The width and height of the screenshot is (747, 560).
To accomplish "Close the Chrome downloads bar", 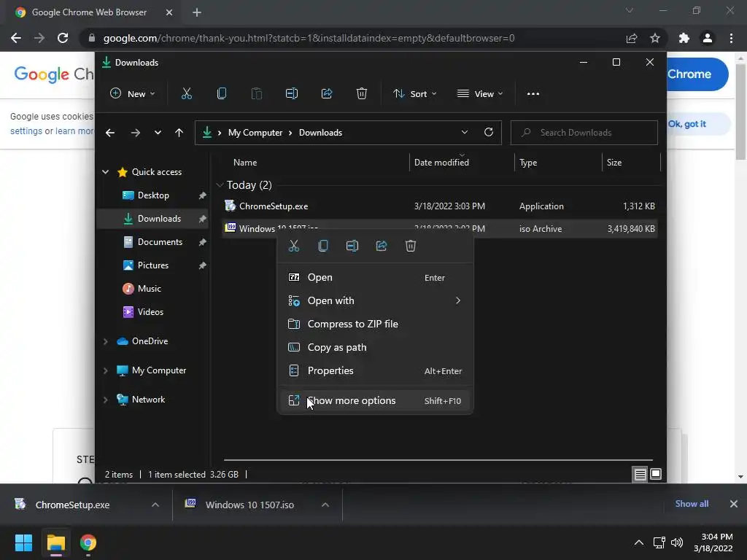I will tap(734, 504).
